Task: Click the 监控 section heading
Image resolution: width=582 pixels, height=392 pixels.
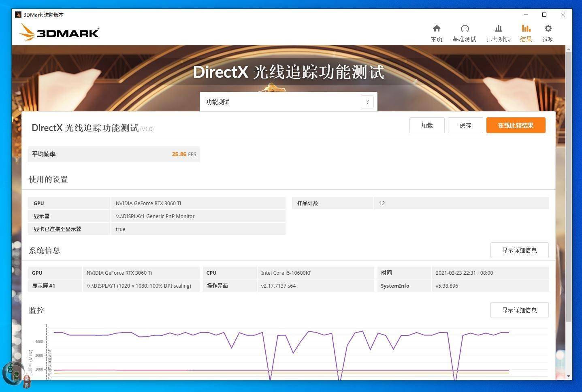Action: pyautogui.click(x=36, y=310)
